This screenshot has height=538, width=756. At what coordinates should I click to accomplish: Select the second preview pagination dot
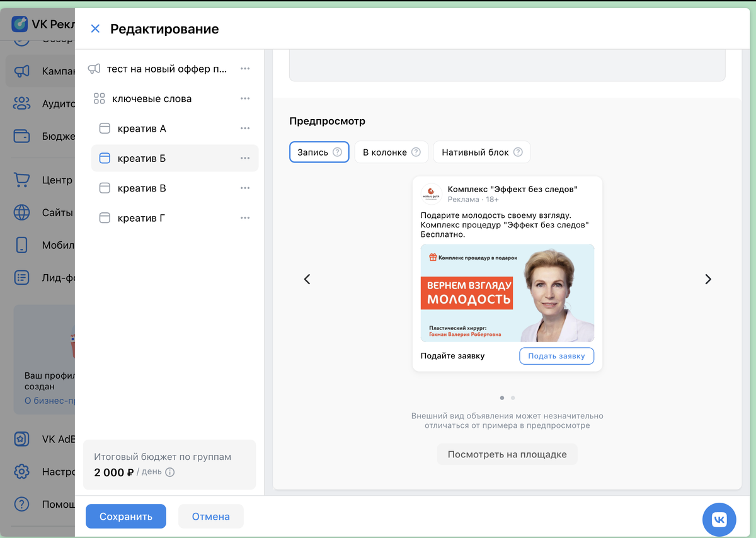click(513, 398)
